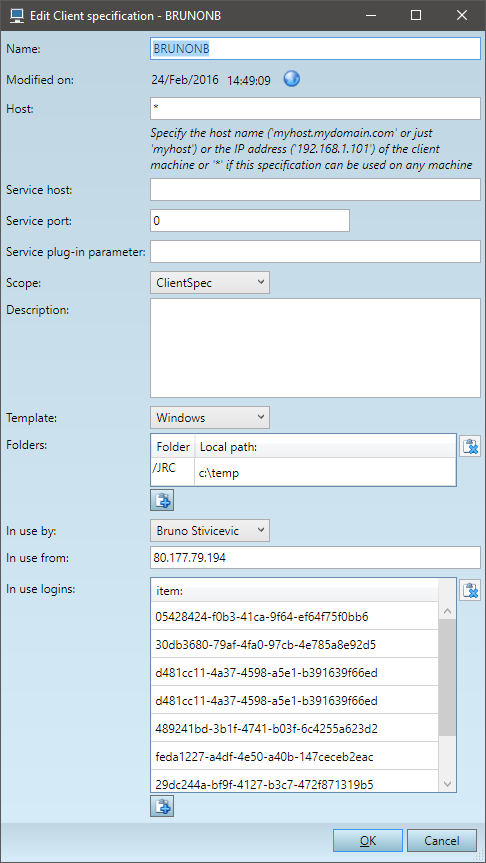Screen dimensions: 486x863
Task: Select login item starting with 05428424
Action: pyautogui.click(x=295, y=616)
